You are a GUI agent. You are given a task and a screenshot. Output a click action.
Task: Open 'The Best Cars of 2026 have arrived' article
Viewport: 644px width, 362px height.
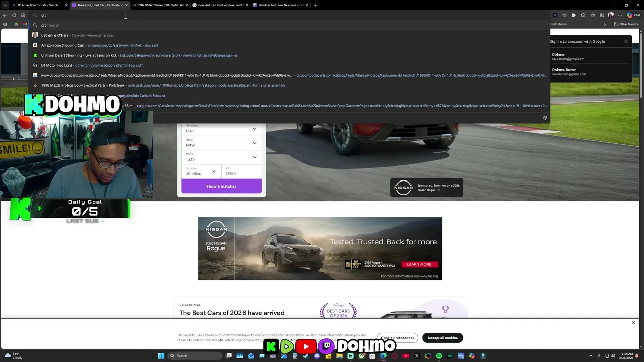tap(232, 313)
